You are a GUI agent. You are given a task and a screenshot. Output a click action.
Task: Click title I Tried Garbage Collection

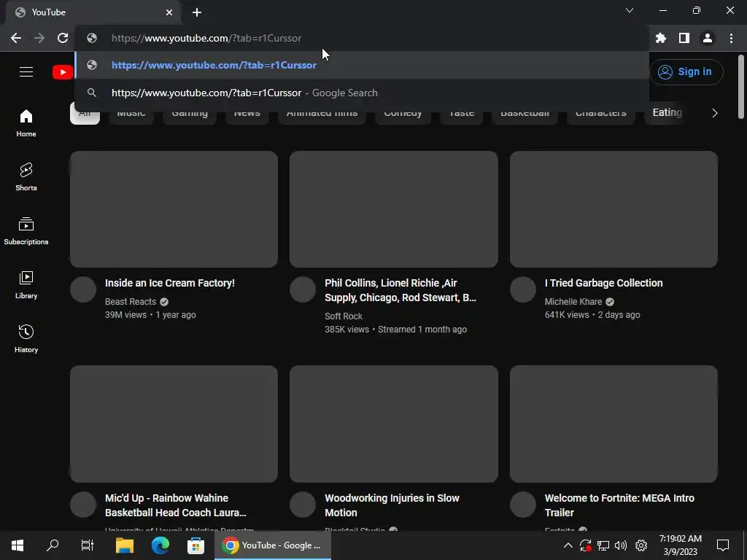coord(603,283)
